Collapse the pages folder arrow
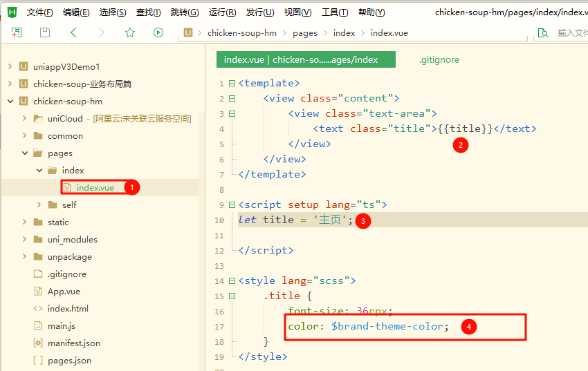588x371 pixels. tap(25, 153)
